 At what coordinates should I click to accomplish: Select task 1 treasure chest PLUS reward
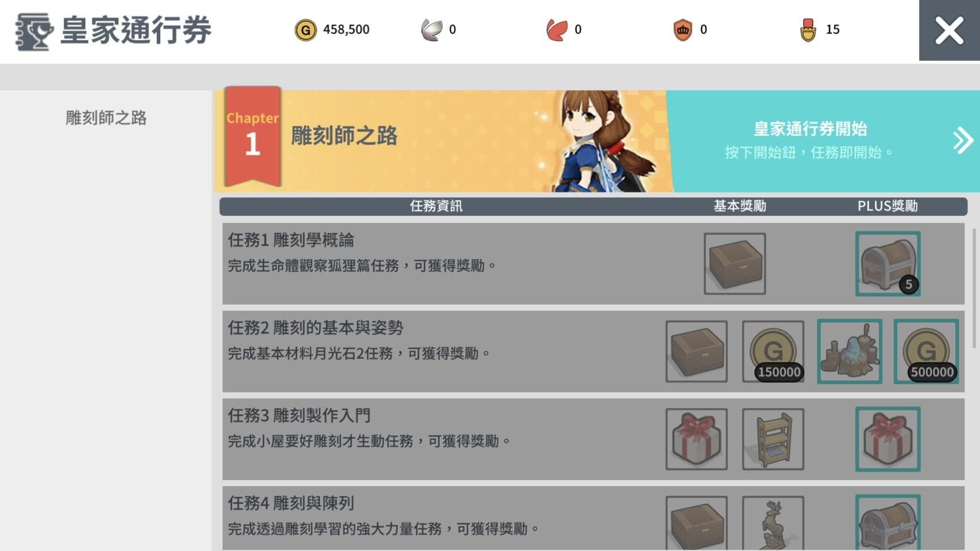click(888, 263)
